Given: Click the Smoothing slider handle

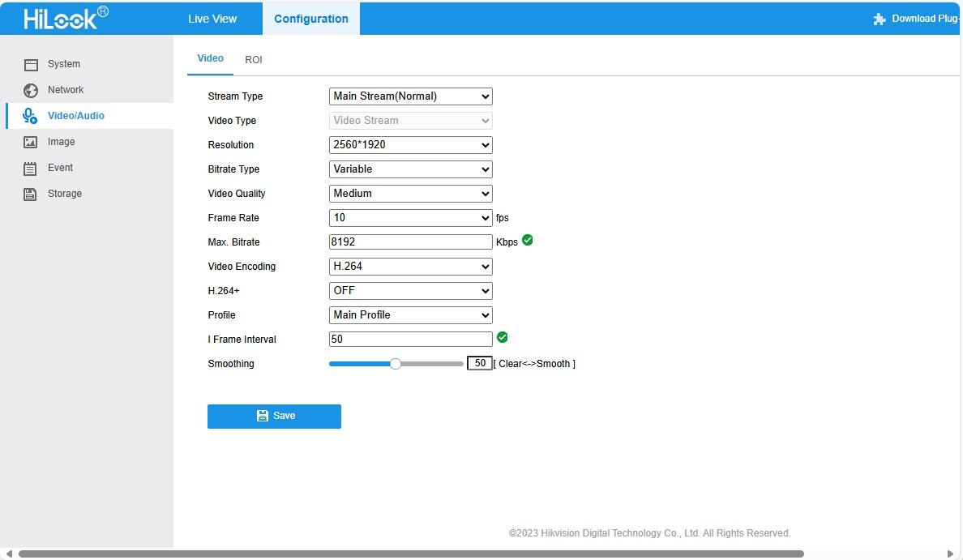Looking at the screenshot, I should [396, 364].
